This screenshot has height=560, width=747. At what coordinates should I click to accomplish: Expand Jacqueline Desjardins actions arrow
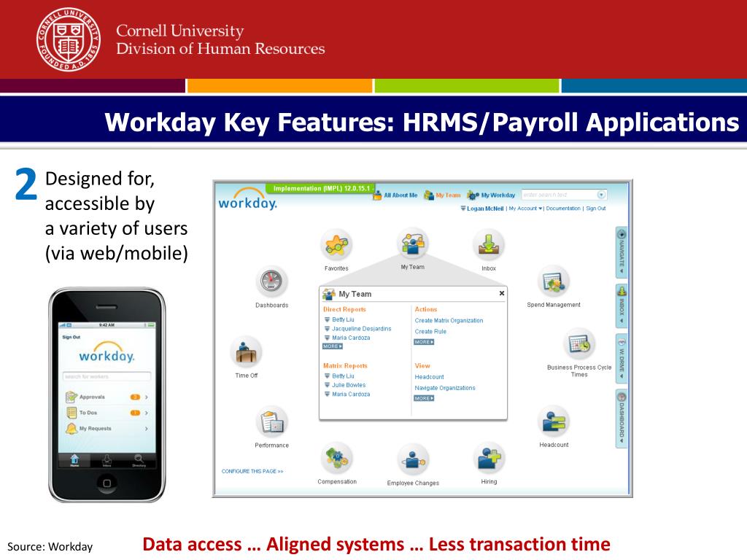click(x=328, y=329)
